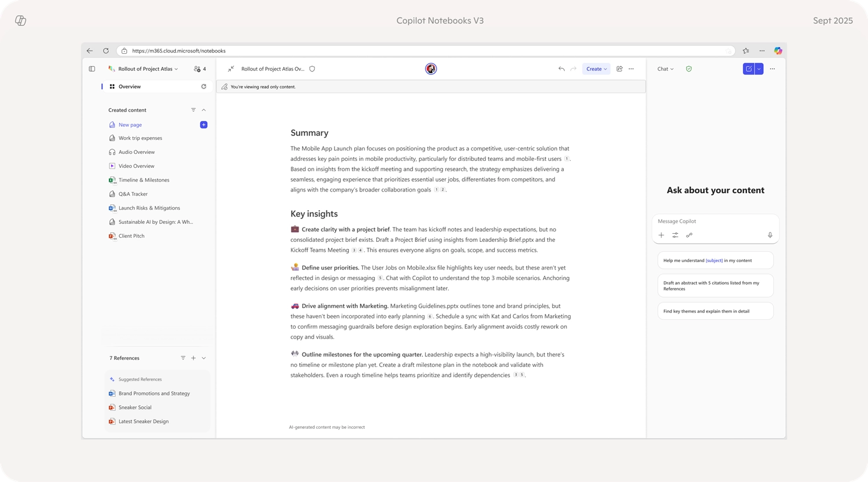Open the Copilot icon in the browser toolbar
Image resolution: width=868 pixels, height=482 pixels.
click(x=778, y=50)
